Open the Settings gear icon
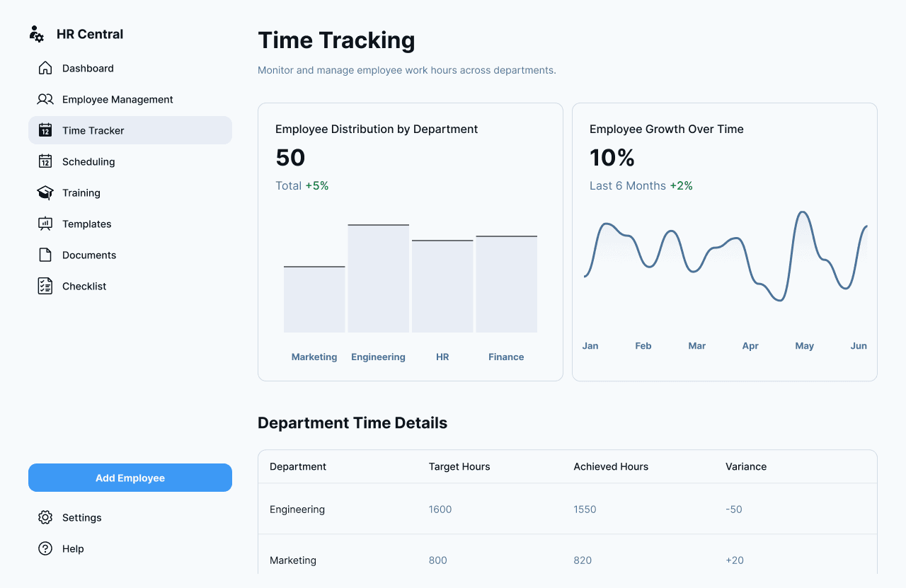This screenshot has width=906, height=588. (x=45, y=517)
